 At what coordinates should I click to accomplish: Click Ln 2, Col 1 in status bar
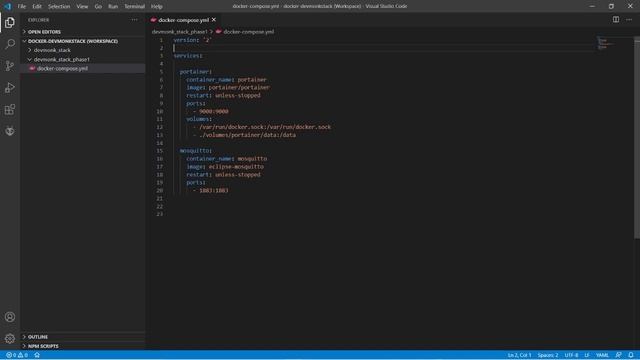click(519, 355)
